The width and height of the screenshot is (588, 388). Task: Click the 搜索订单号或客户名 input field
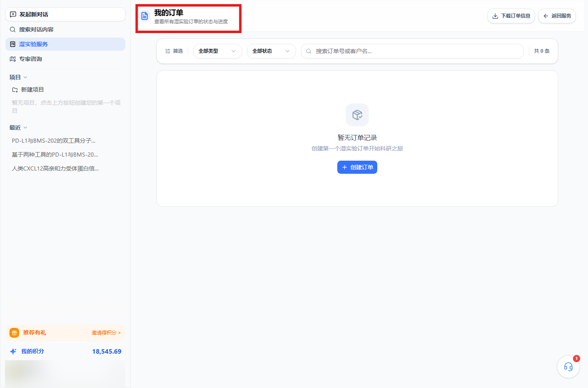412,51
